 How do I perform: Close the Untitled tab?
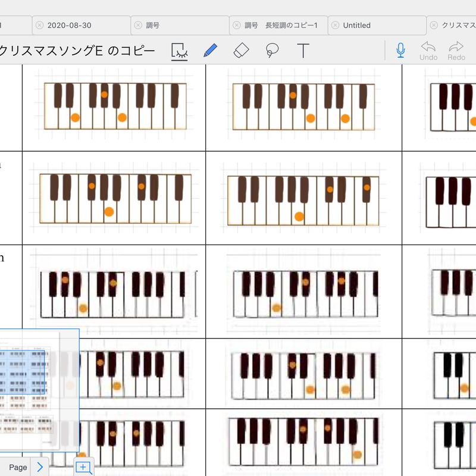pos(336,26)
